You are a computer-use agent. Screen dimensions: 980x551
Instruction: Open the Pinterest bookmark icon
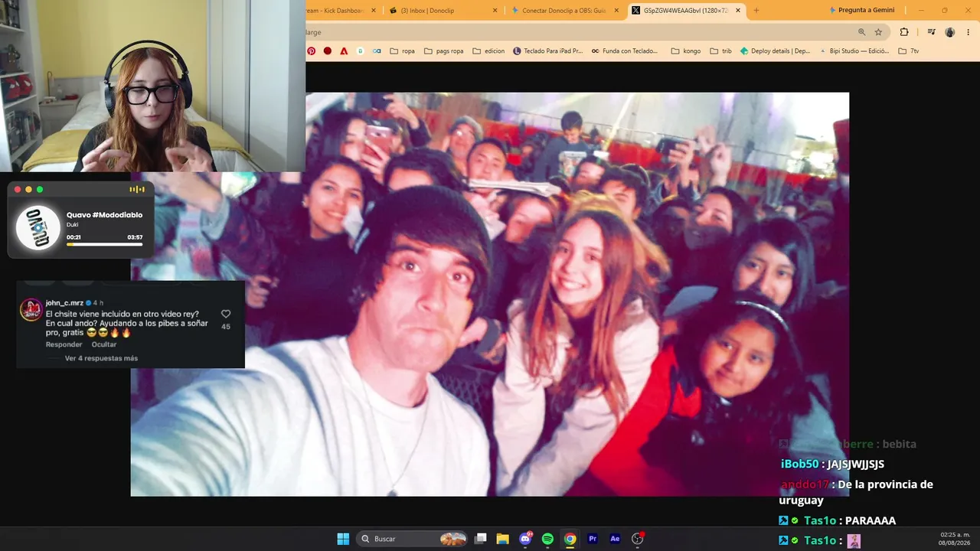(x=312, y=51)
